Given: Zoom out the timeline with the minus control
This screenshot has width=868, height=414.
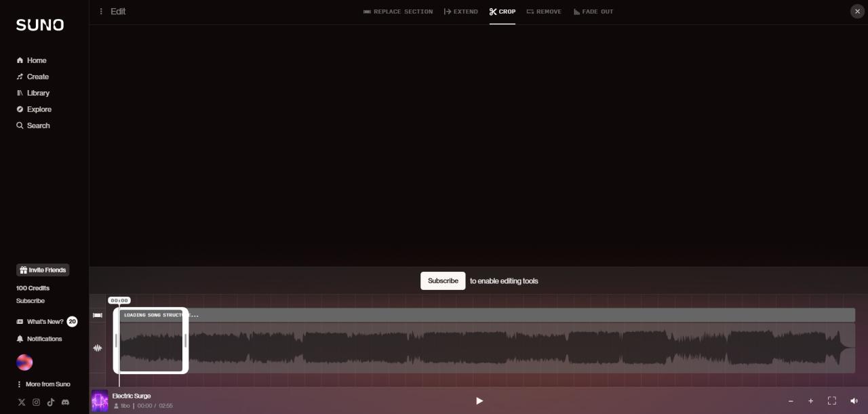Looking at the screenshot, I should [791, 400].
